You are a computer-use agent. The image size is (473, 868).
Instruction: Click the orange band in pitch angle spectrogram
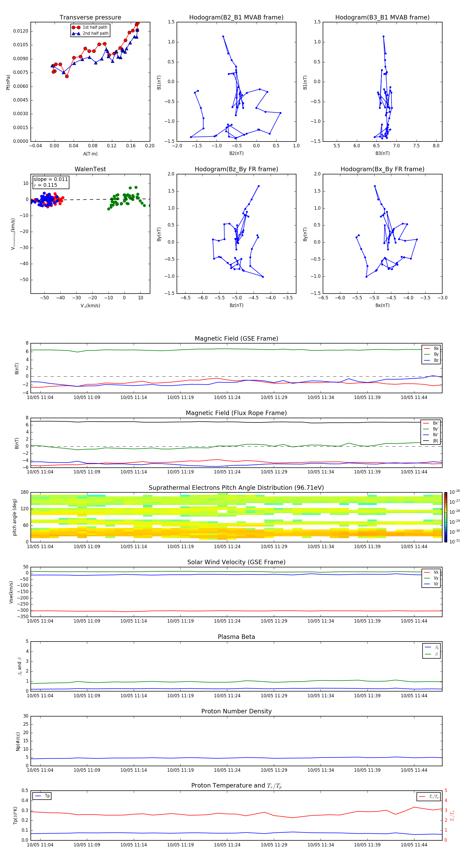click(236, 533)
